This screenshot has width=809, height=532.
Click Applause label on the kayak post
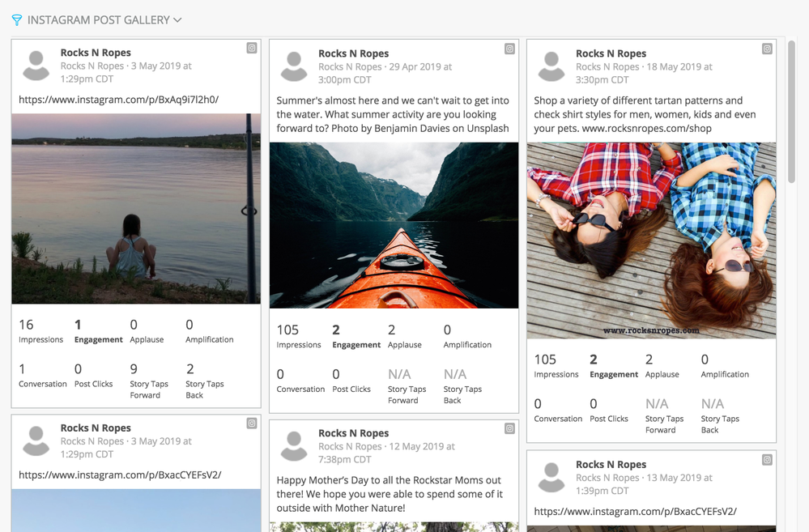pyautogui.click(x=405, y=345)
